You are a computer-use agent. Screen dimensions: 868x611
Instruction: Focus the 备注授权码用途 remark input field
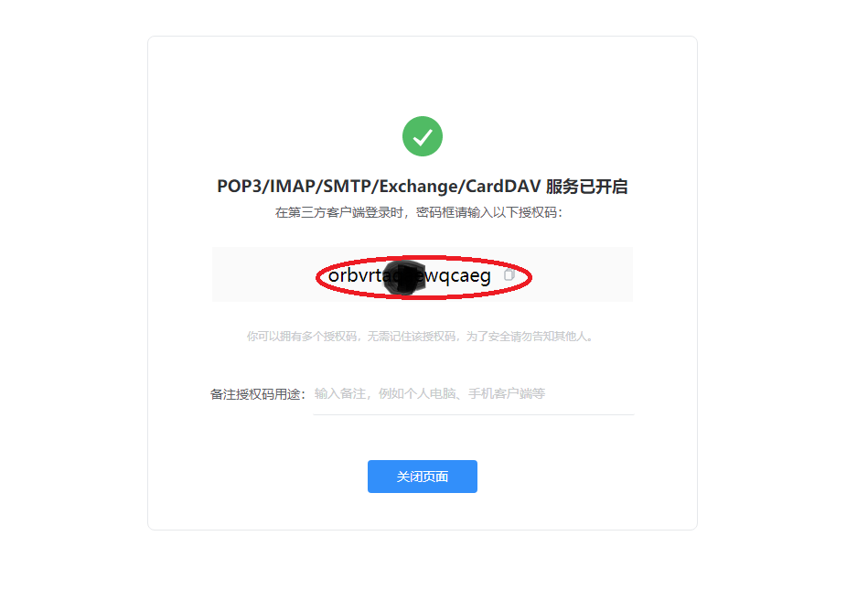[x=473, y=394]
